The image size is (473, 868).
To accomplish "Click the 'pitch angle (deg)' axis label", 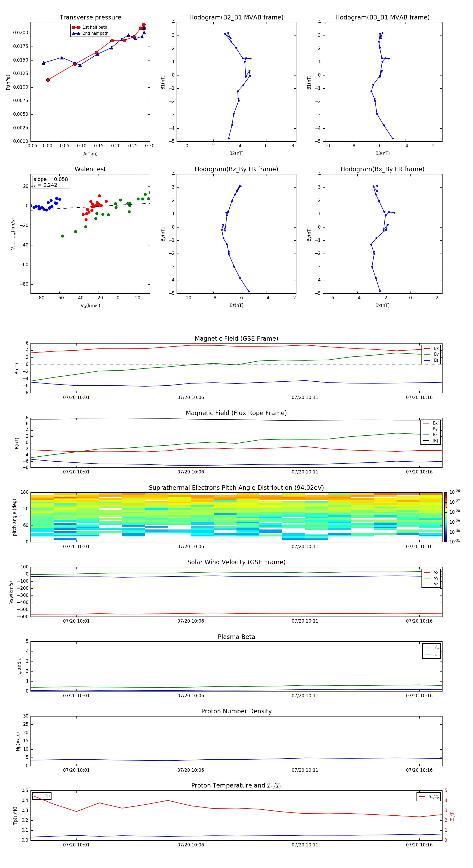I will point(14,517).
